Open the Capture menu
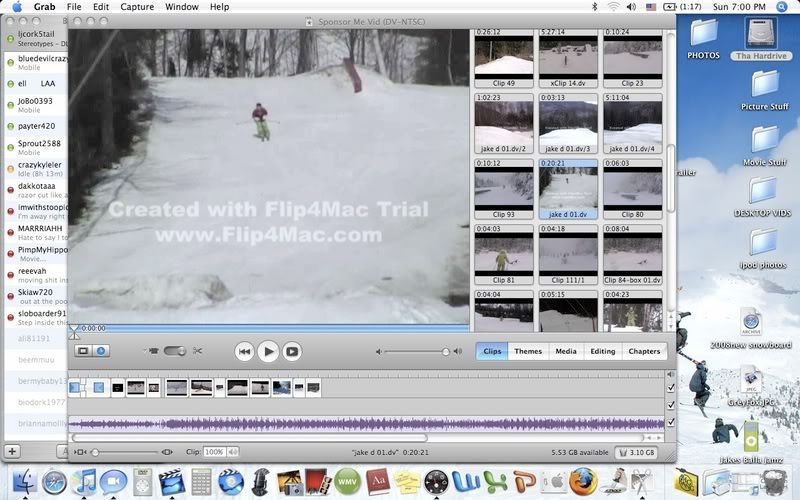The width and height of the screenshot is (800, 500). tap(137, 7)
